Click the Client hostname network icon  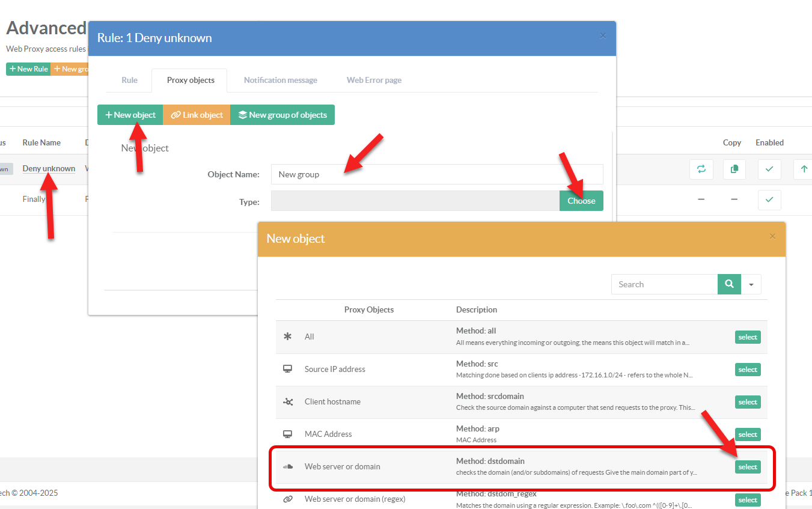point(288,401)
